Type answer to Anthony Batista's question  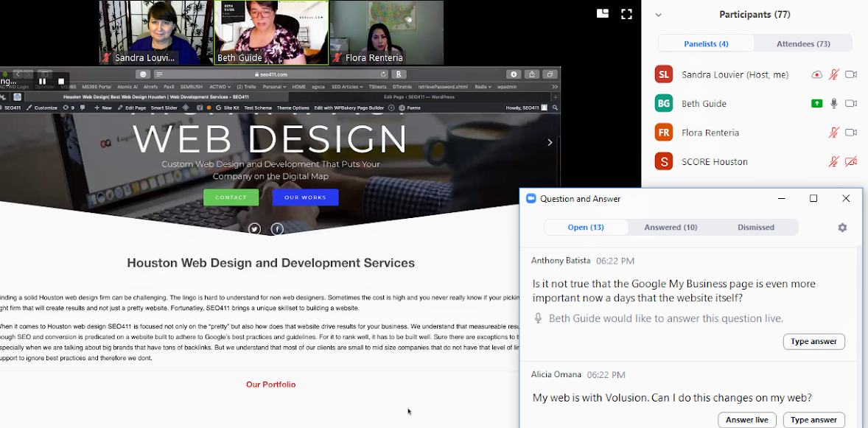(x=813, y=342)
